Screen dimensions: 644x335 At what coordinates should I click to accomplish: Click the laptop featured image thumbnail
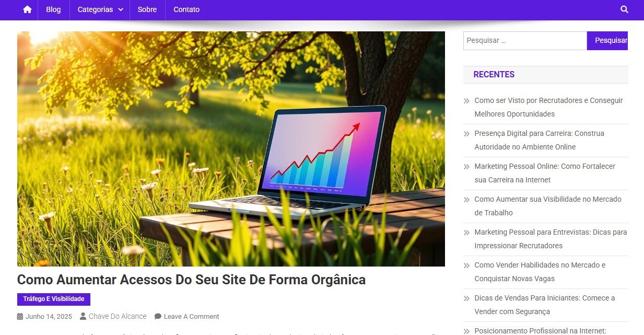pyautogui.click(x=231, y=149)
